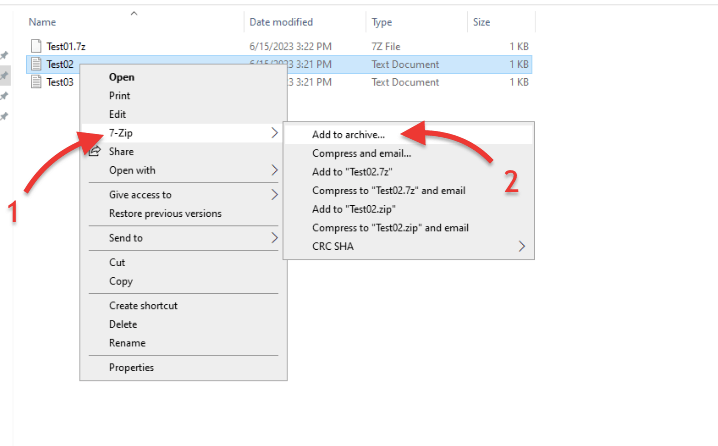Expand the 7-Zip submenu arrow
The image size is (718, 446).
tap(274, 133)
